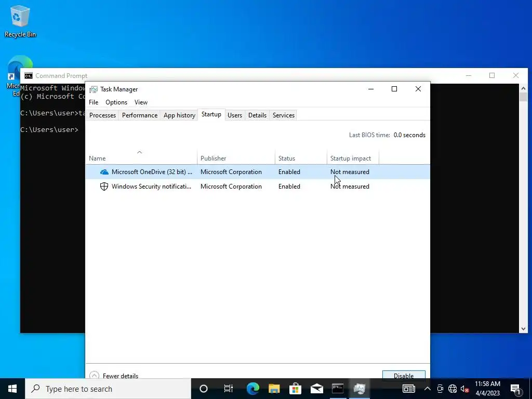Sort by the Name column header
Image resolution: width=532 pixels, height=399 pixels.
point(141,158)
